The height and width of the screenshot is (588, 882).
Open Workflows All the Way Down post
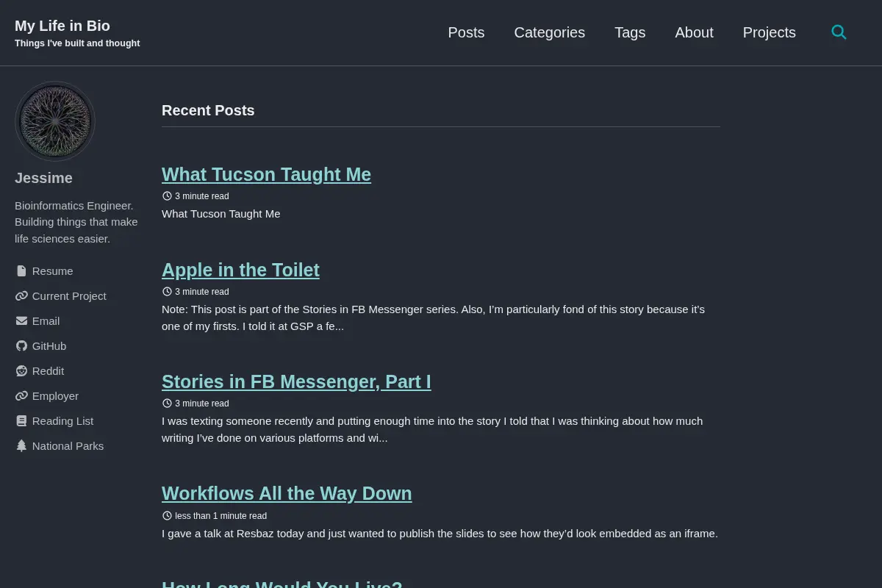click(287, 493)
